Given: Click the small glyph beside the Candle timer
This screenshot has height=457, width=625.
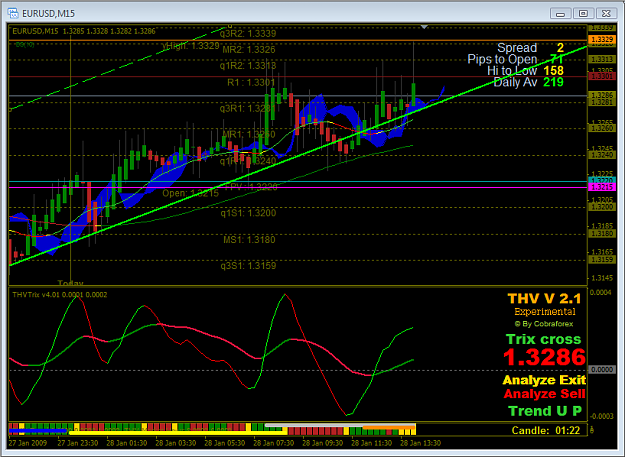Looking at the screenshot, I should 592,430.
